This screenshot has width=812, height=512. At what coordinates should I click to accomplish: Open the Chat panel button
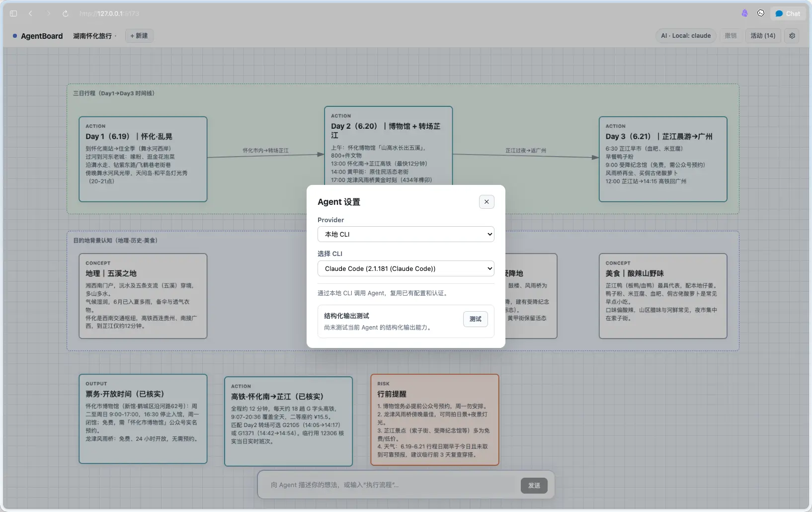click(x=788, y=13)
